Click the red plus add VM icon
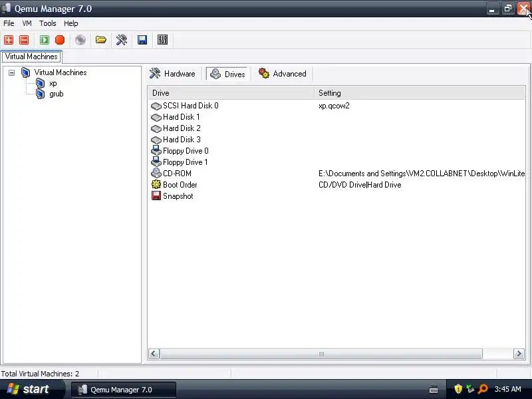This screenshot has width=532, height=399. 9,40
